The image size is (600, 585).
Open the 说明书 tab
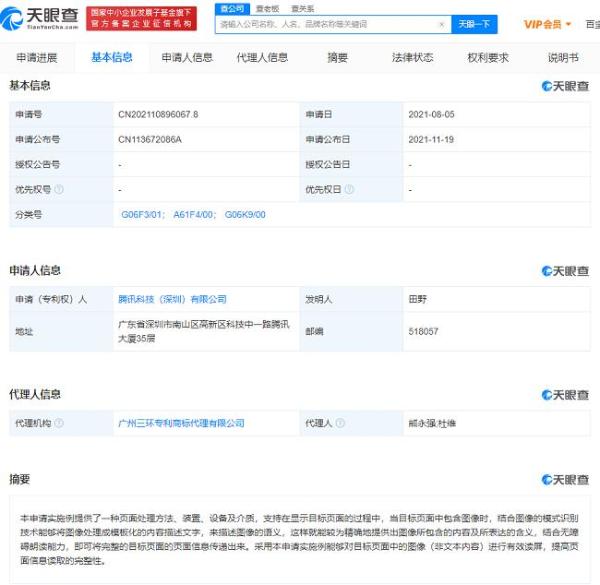click(563, 58)
